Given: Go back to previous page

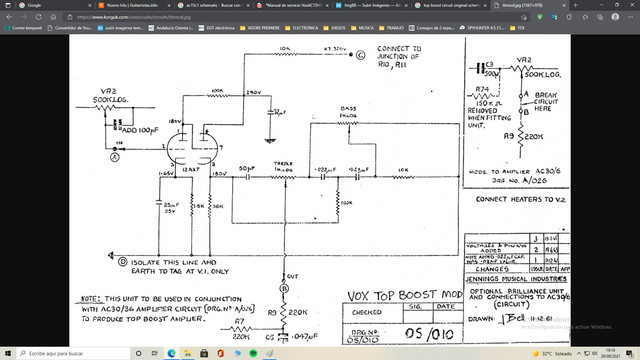Looking at the screenshot, I should pos(9,17).
